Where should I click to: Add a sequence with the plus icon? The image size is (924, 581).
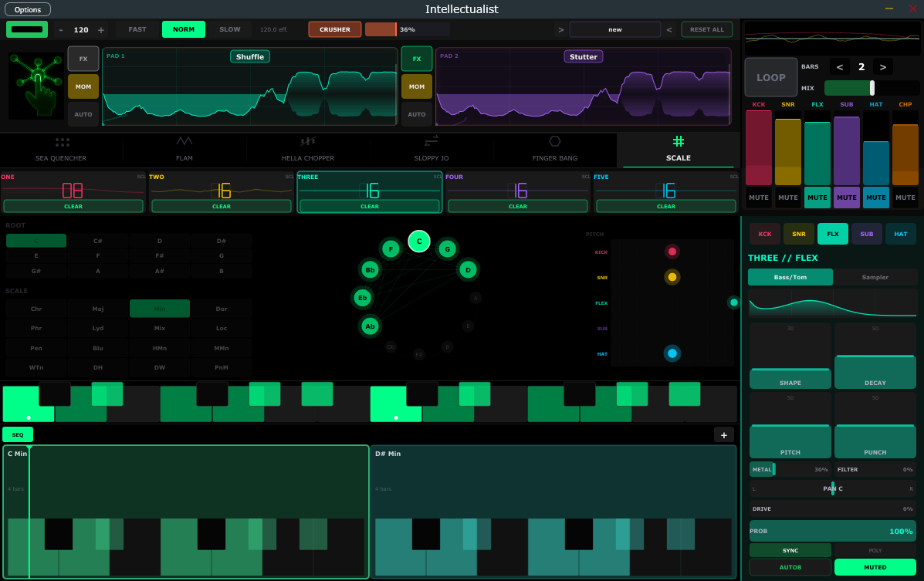(x=723, y=435)
